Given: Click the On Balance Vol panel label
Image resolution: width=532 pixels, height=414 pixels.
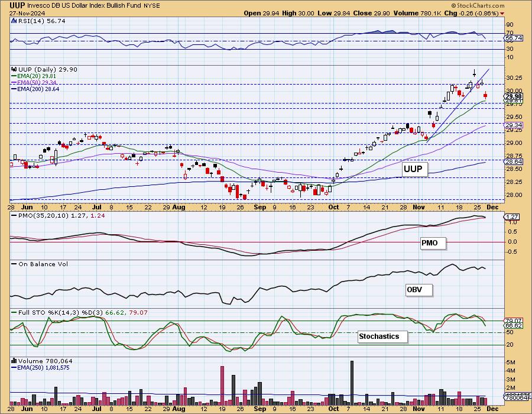Looking at the screenshot, I should [43, 264].
